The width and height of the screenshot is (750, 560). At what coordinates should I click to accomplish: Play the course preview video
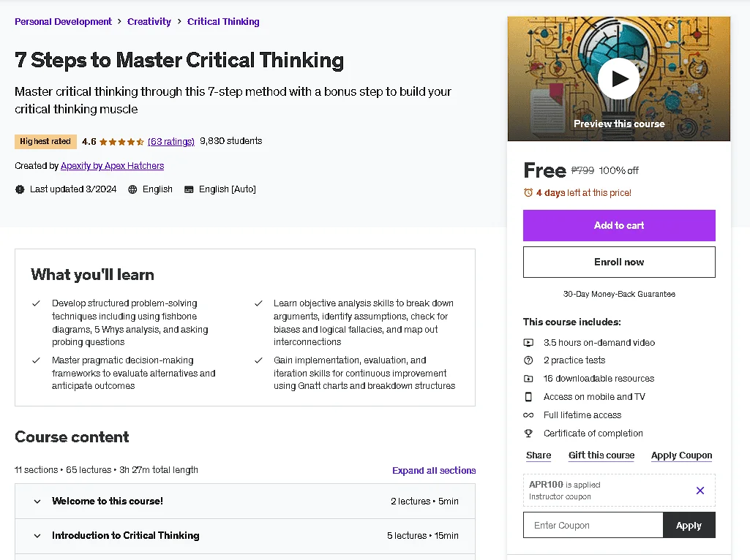click(618, 79)
